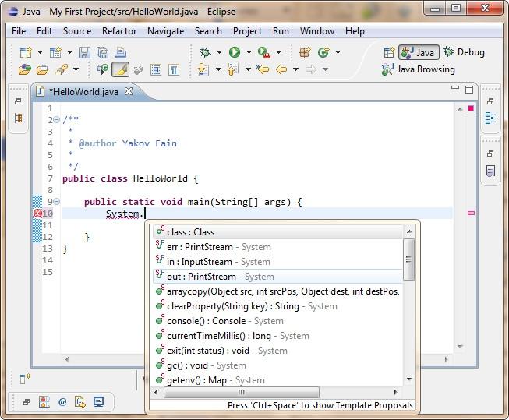Click the proposal list vertical scrollbar thumb
509x420 pixels.
point(408,259)
